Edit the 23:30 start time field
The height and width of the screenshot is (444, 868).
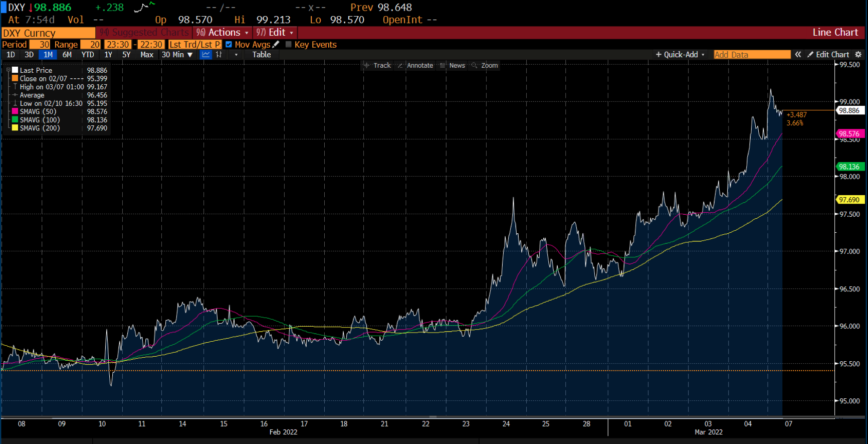[118, 45]
